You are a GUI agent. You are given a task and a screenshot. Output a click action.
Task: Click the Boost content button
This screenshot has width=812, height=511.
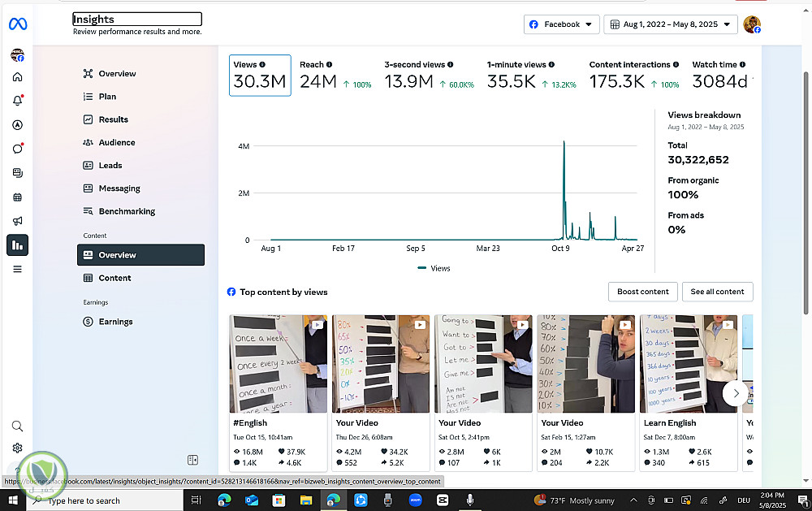click(x=643, y=292)
